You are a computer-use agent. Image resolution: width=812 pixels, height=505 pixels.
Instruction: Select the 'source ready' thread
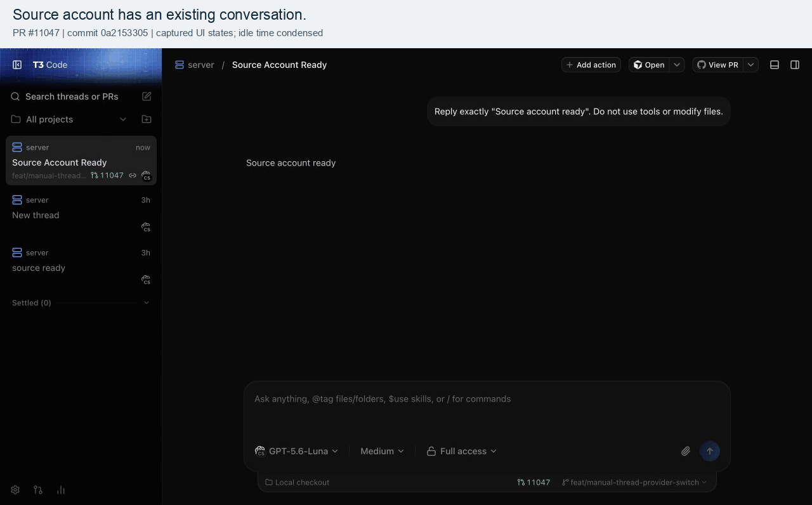click(81, 267)
